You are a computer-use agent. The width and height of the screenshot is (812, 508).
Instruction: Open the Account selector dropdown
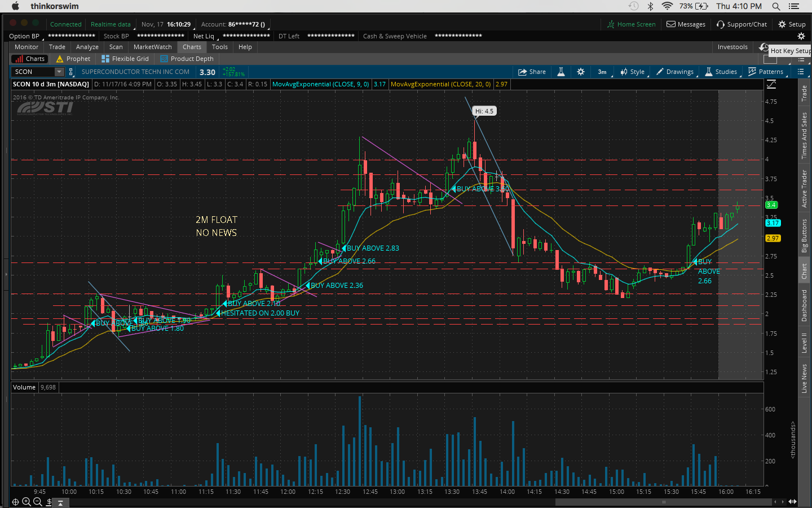[x=236, y=24]
